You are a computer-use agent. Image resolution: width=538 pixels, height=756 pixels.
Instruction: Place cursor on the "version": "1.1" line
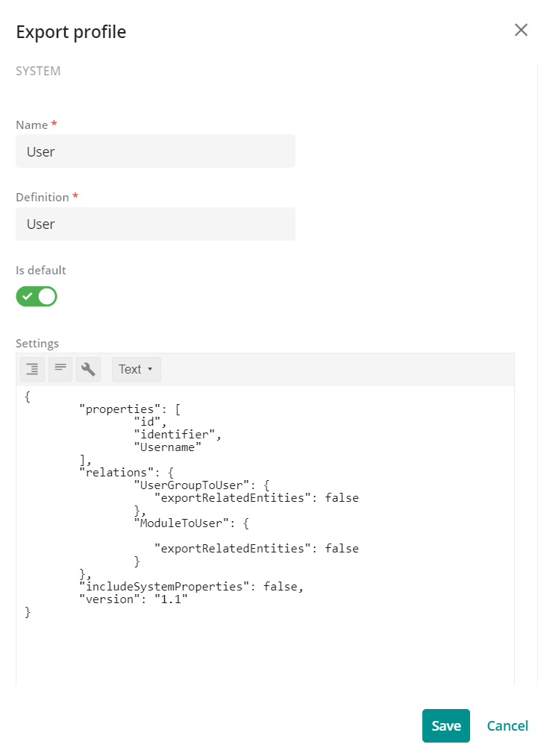[x=134, y=599]
